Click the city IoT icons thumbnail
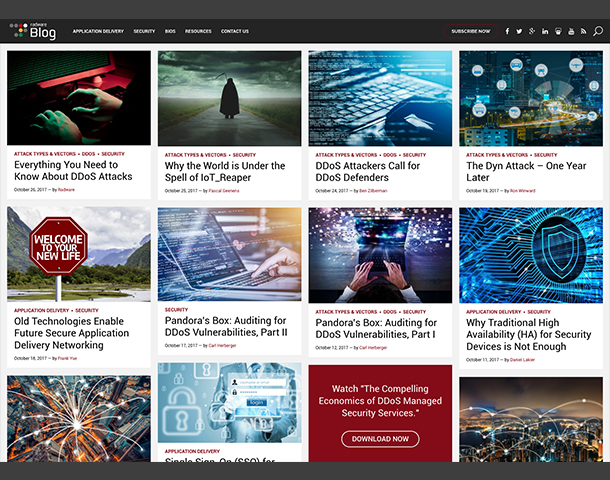Viewport: 610px width, 480px height. point(531,98)
